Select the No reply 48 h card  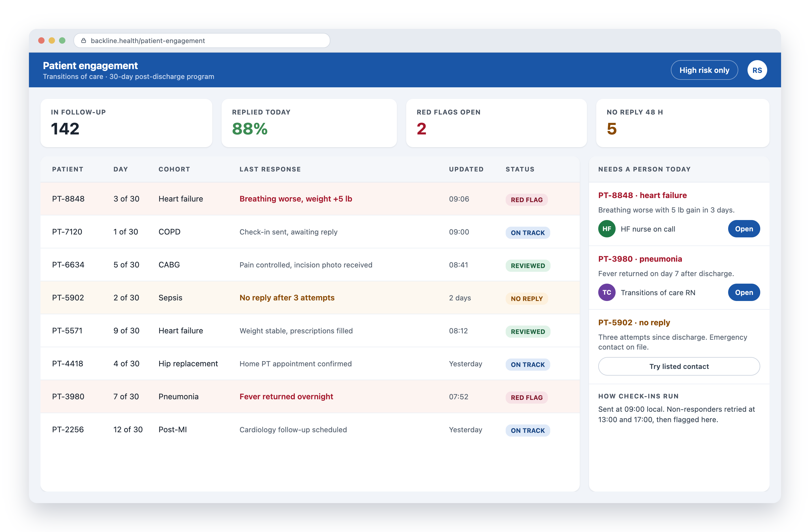click(682, 123)
